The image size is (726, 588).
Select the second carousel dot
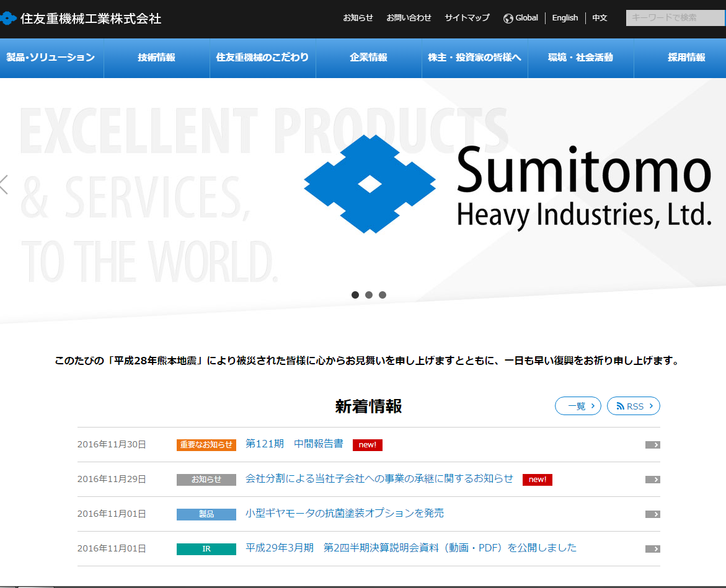[x=369, y=295]
